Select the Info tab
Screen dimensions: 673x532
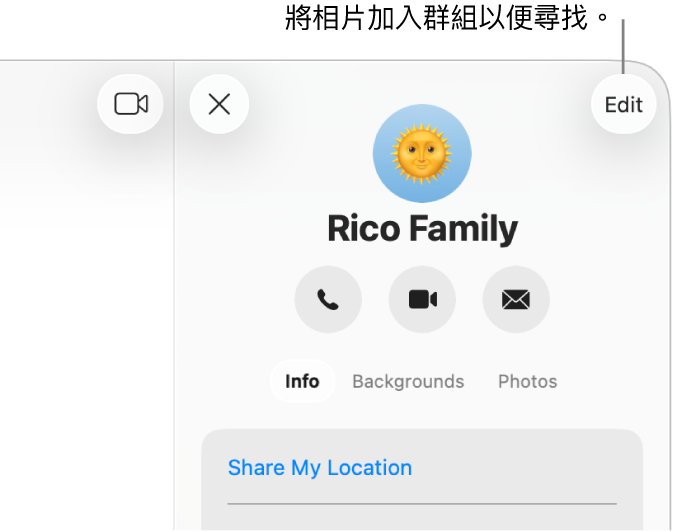coord(302,381)
